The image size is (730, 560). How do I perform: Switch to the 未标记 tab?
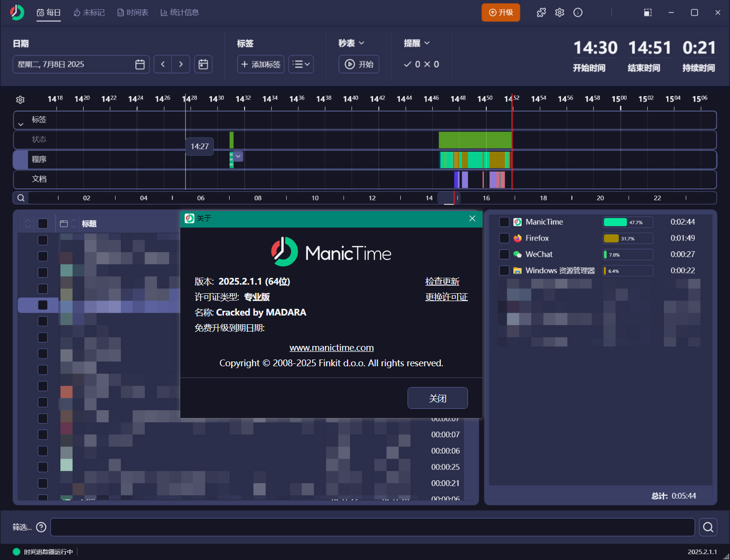89,13
